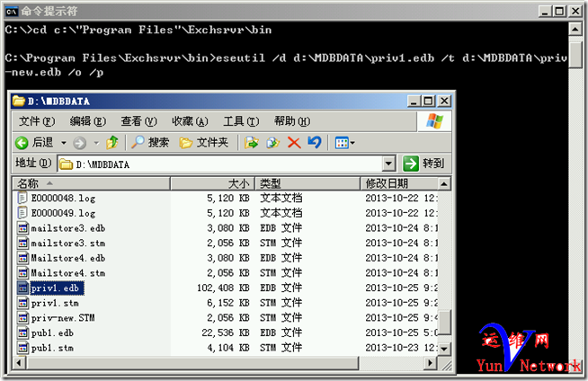Minimize the D:\MDBDATA explorer window
Screen dimensions: 588x381
coord(414,102)
